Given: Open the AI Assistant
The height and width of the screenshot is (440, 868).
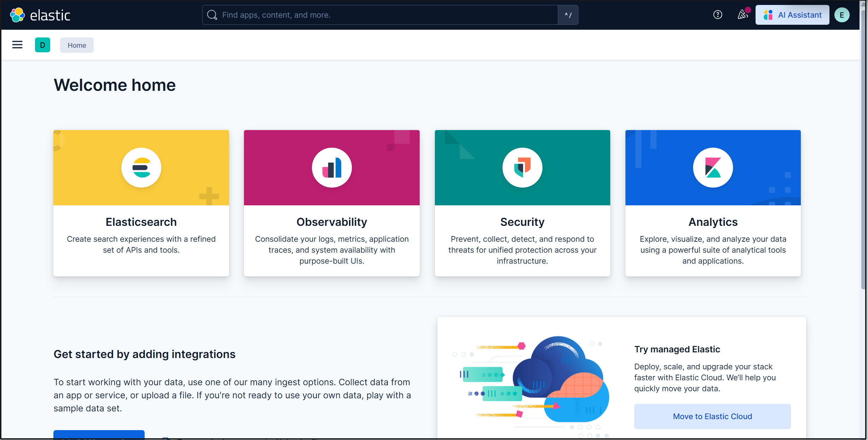Looking at the screenshot, I should [x=792, y=15].
